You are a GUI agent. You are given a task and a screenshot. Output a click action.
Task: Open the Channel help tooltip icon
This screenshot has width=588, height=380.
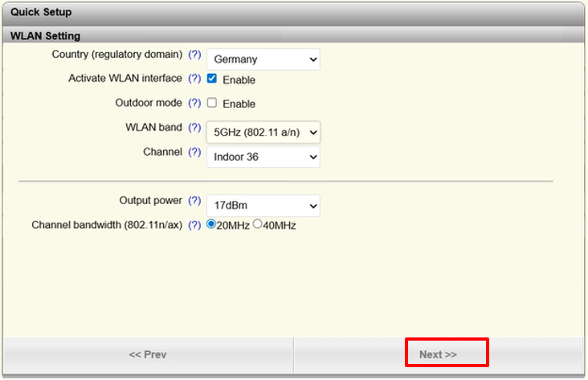pyautogui.click(x=194, y=152)
